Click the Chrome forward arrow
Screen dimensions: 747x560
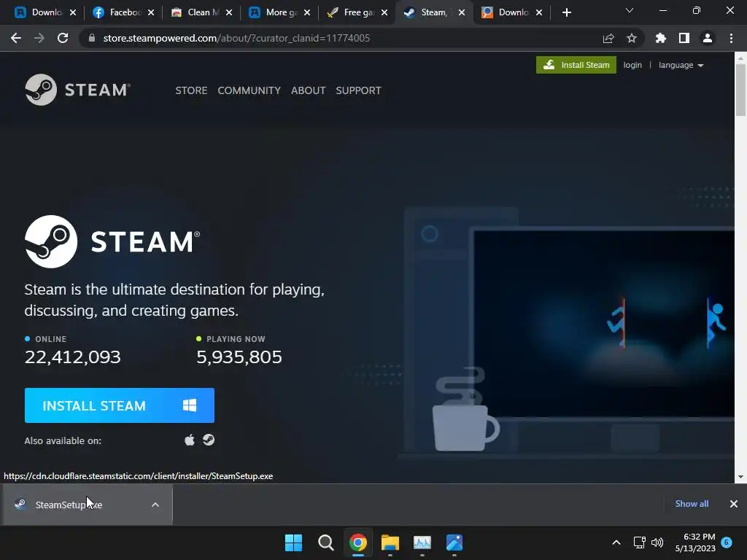[x=39, y=38]
